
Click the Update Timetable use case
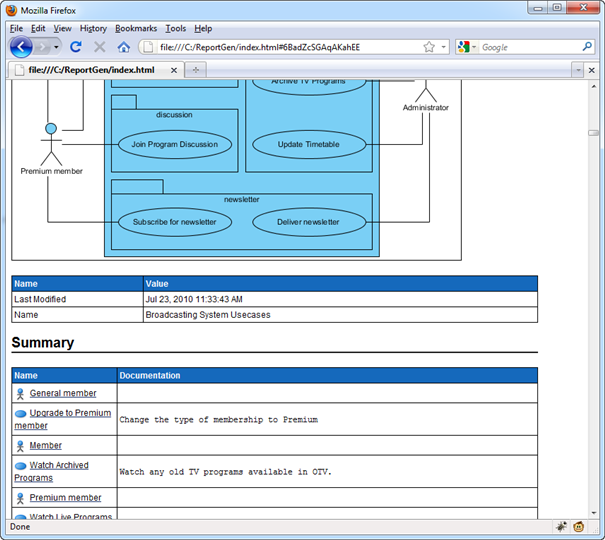tap(309, 145)
